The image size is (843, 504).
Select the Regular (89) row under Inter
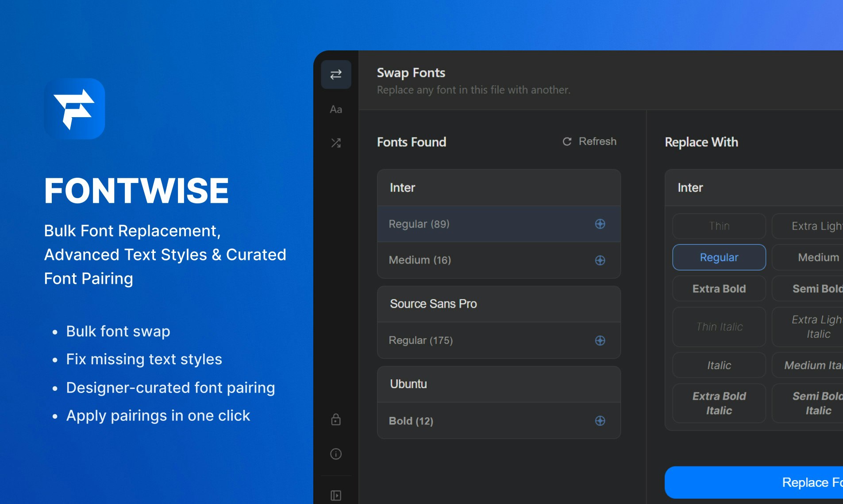coord(499,224)
